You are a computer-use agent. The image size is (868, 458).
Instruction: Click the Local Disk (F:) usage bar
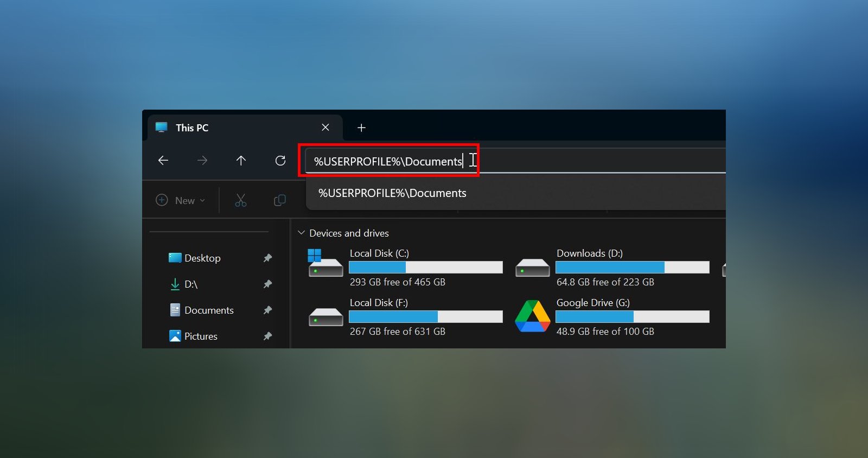coord(426,316)
